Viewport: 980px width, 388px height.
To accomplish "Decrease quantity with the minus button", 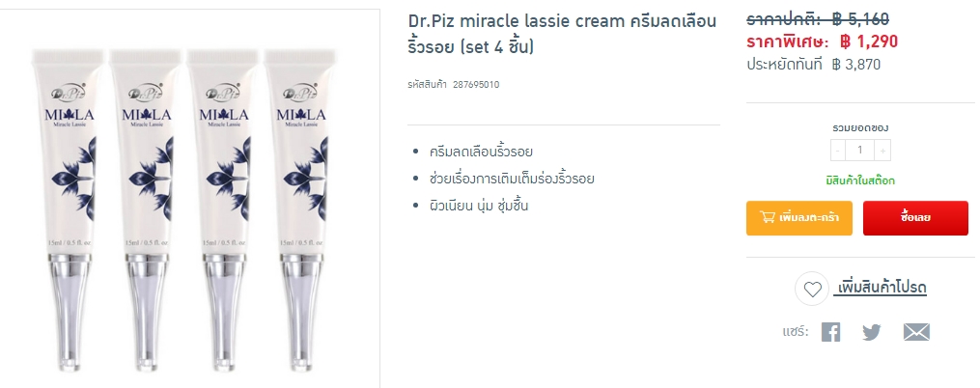I will [x=838, y=150].
